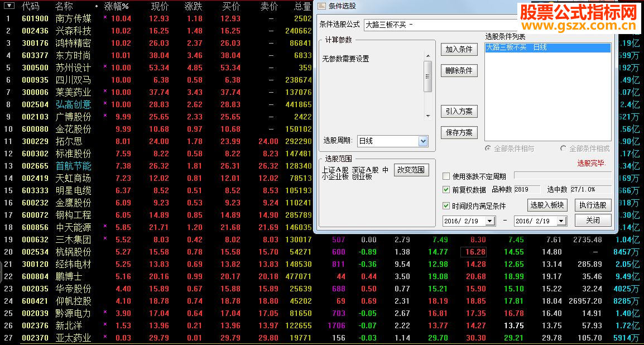Select stock row 广博股份

click(x=157, y=117)
